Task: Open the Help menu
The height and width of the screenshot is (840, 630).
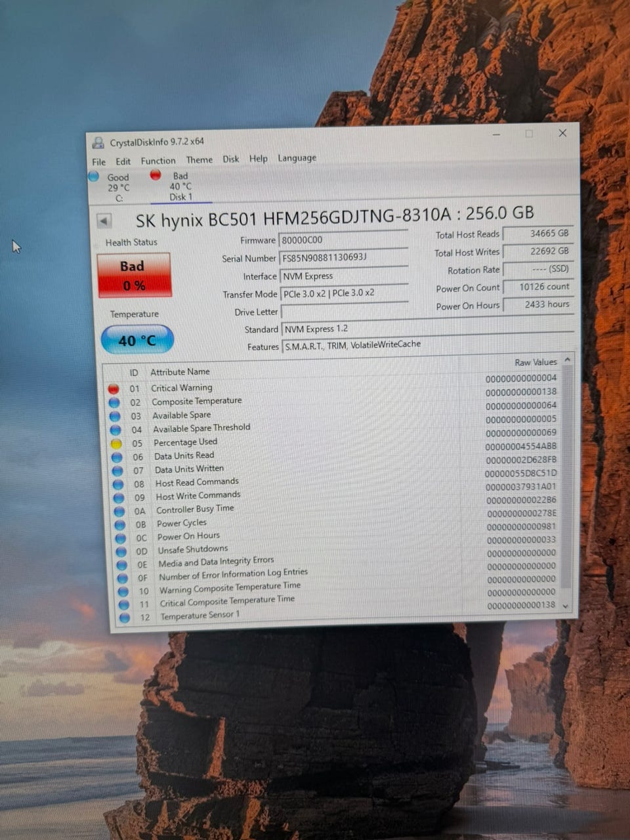Action: click(x=258, y=158)
